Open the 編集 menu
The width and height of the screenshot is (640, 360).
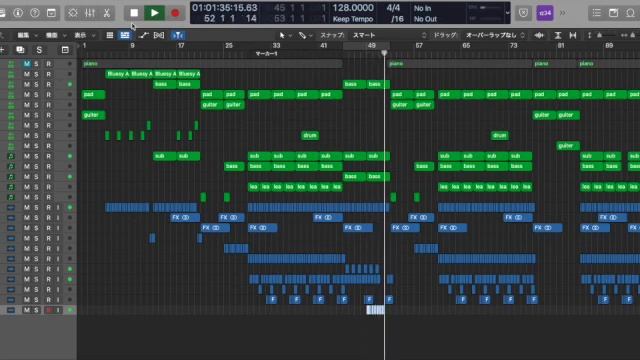point(27,36)
